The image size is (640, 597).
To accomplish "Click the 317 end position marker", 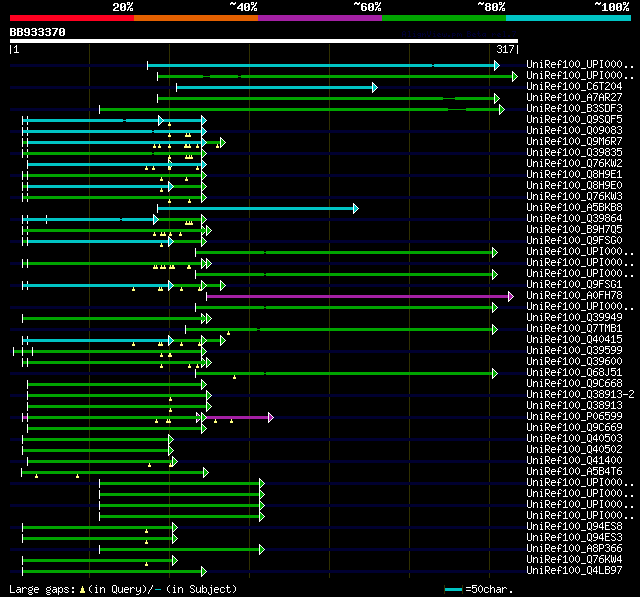I will click(505, 49).
